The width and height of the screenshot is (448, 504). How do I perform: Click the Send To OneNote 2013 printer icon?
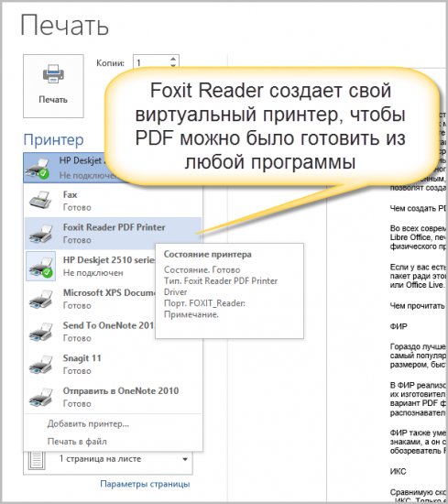click(40, 332)
